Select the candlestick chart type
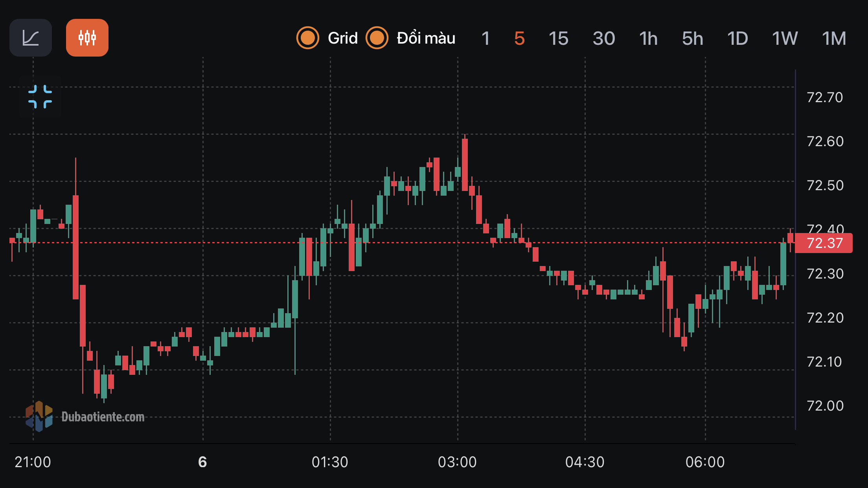The image size is (868, 488). (87, 38)
